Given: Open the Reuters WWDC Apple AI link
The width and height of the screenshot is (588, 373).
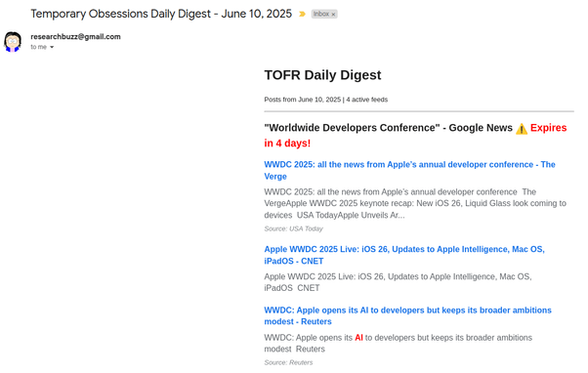Looking at the screenshot, I should click(x=407, y=315).
